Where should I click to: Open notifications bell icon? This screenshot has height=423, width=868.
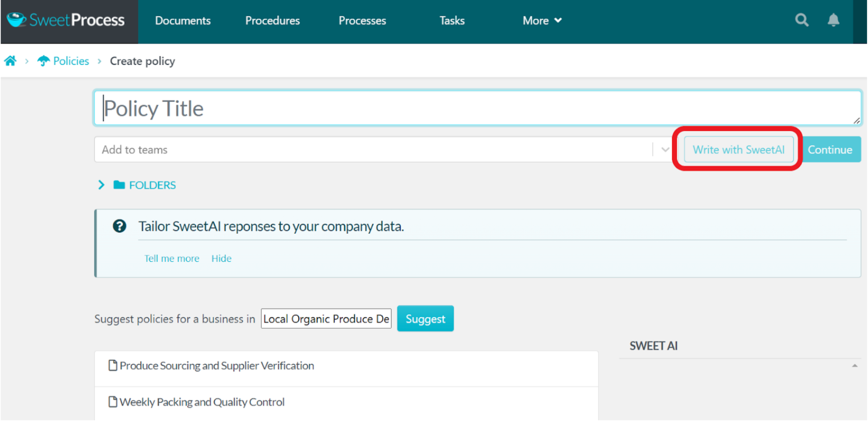(833, 20)
